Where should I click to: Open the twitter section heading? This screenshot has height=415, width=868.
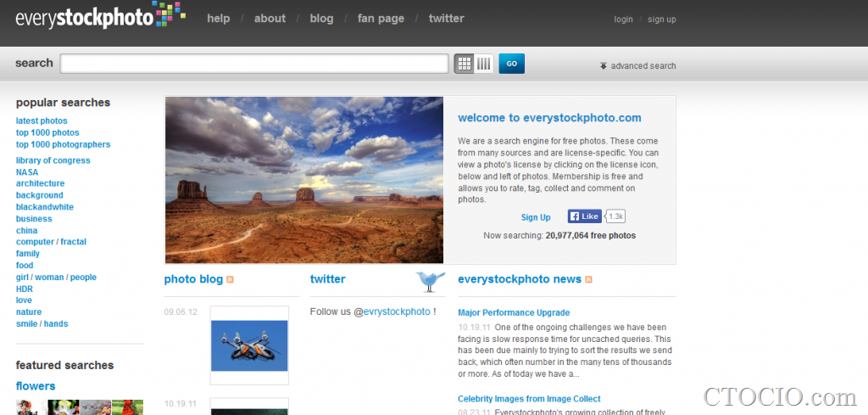coord(328,279)
